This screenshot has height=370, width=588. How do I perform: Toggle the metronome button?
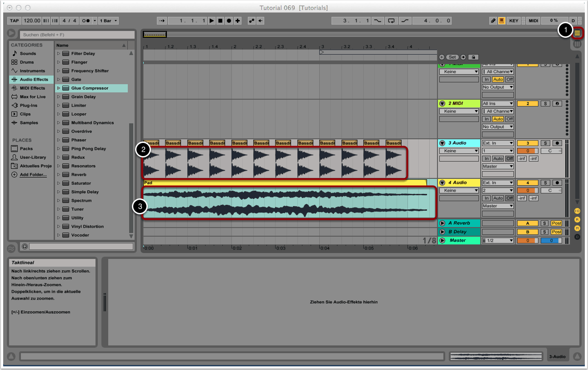tap(86, 21)
